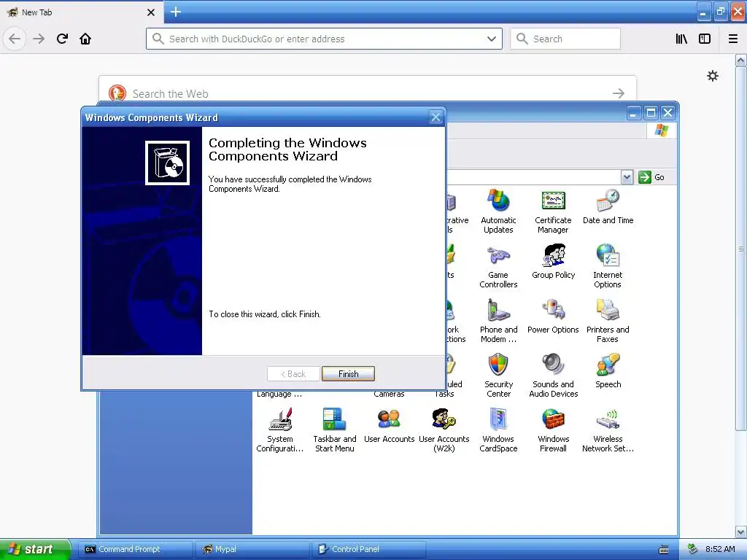
Task: Click the browser Home icon
Action: 85,39
